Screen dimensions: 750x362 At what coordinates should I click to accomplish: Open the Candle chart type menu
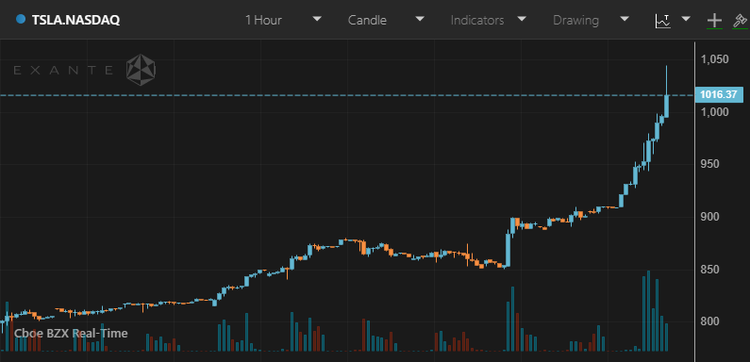coord(367,21)
